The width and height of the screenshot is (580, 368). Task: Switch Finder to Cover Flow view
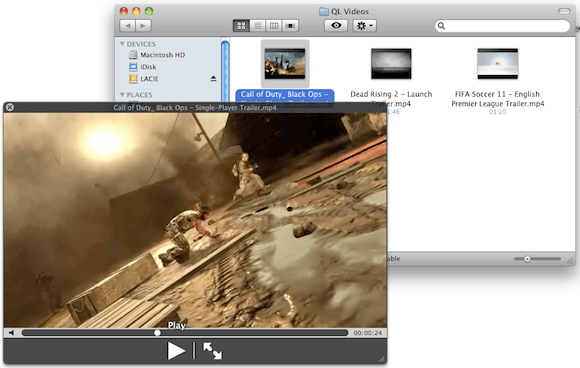pos(290,26)
